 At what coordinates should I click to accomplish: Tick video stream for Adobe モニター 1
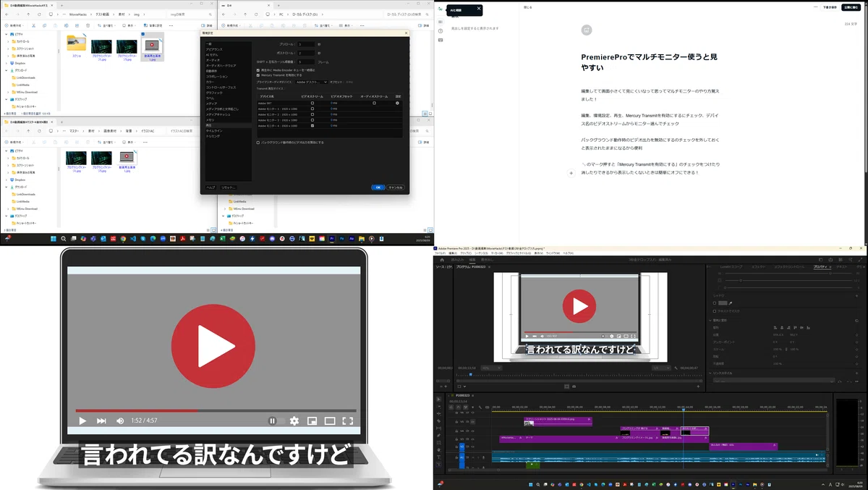pos(312,109)
